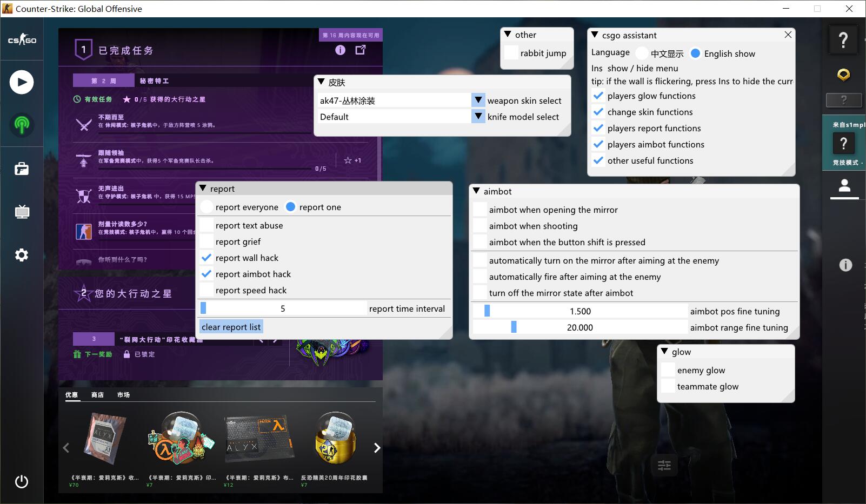Click the yellow rank badge icon
This screenshot has height=504, width=866.
point(843,75)
